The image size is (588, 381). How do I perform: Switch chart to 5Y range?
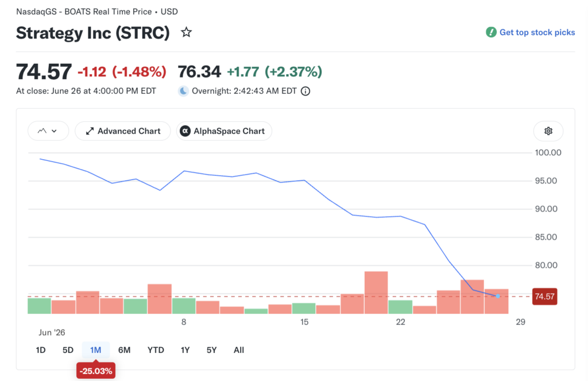point(211,350)
